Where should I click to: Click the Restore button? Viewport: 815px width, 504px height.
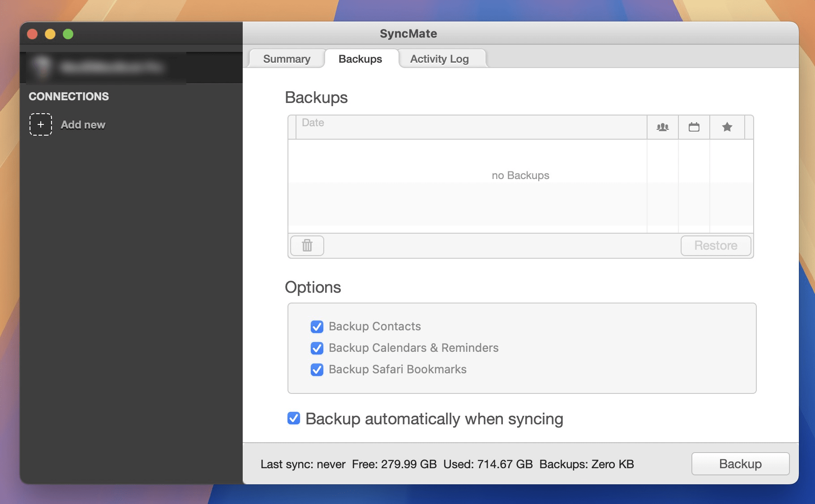coord(716,245)
